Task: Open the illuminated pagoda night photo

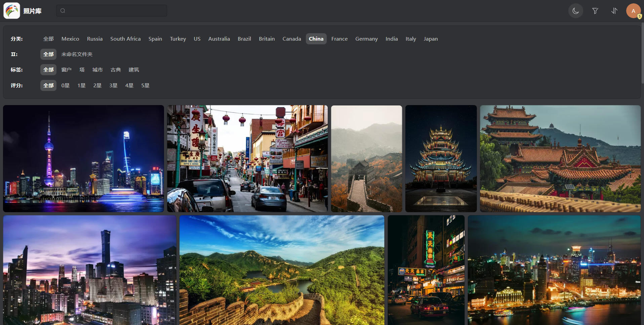Action: point(441,158)
